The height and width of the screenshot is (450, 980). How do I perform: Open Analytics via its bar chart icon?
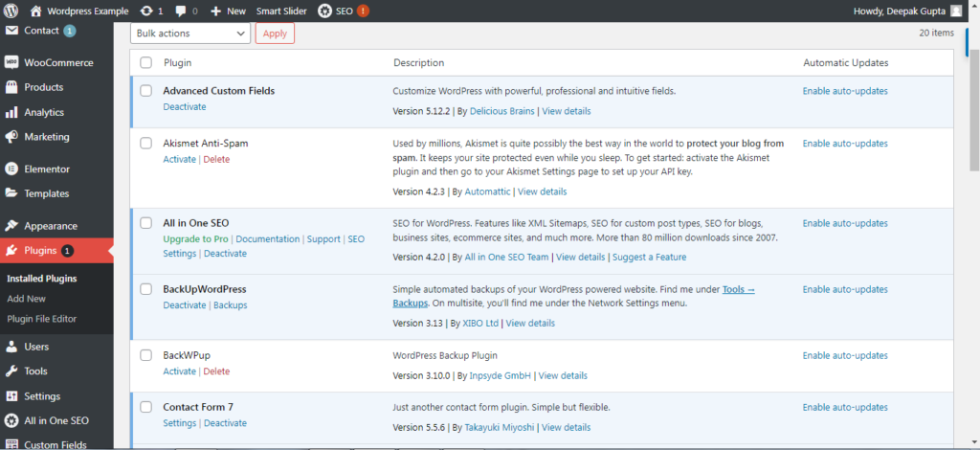tap(11, 112)
